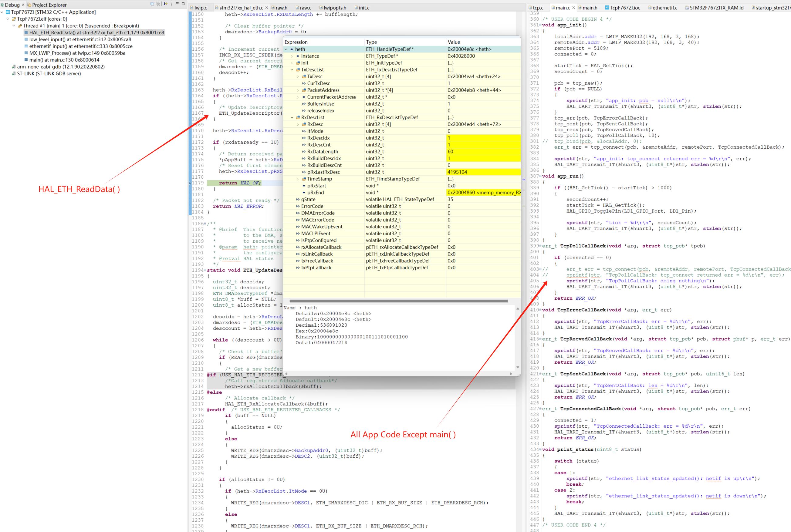Screen dimensions: 791x532
Task: Click the Collapse All icon in the Debug toolbar
Action: tap(152, 4)
